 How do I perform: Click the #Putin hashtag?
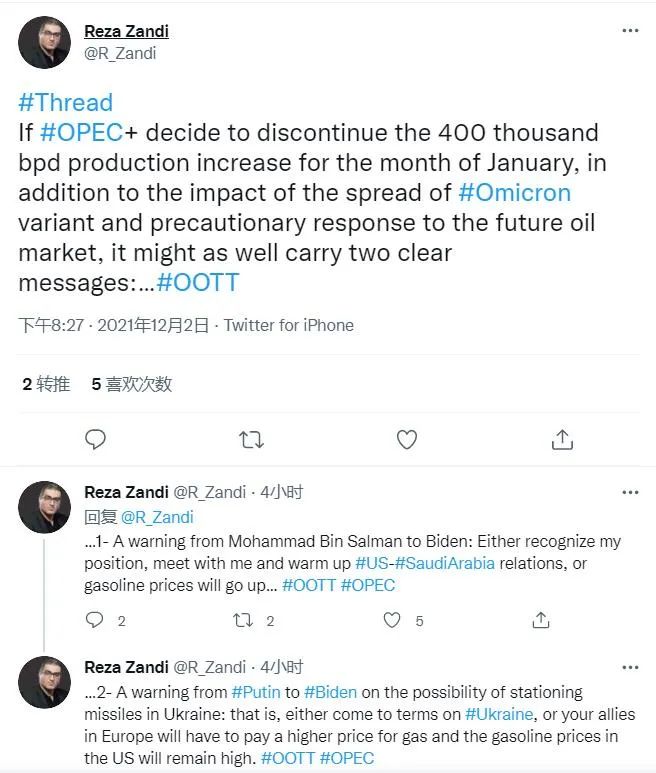(255, 692)
